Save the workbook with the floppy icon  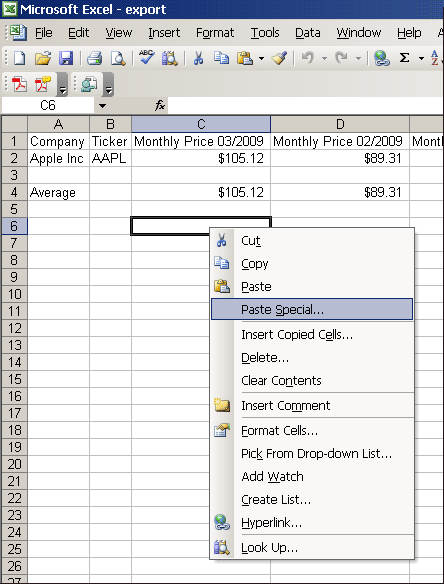66,58
